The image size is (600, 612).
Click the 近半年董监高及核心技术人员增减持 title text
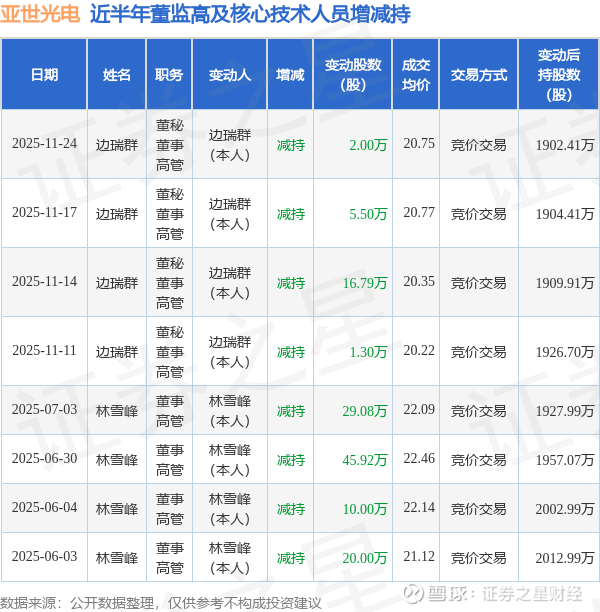pyautogui.click(x=250, y=14)
